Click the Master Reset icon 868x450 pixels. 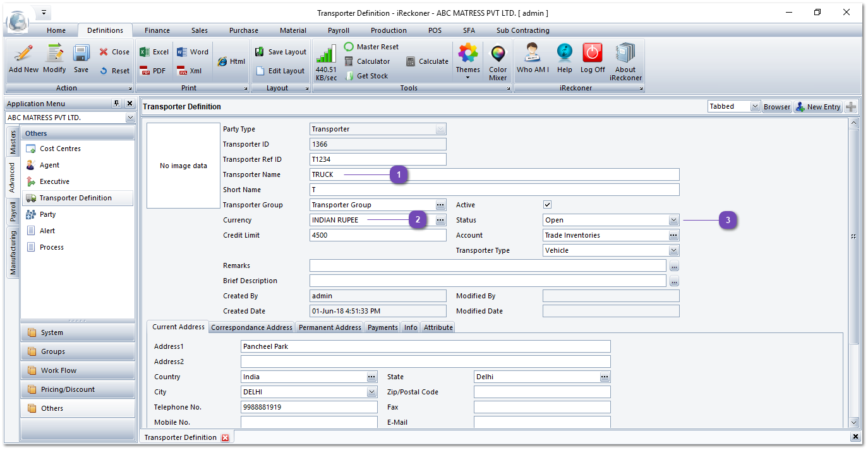[371, 47]
